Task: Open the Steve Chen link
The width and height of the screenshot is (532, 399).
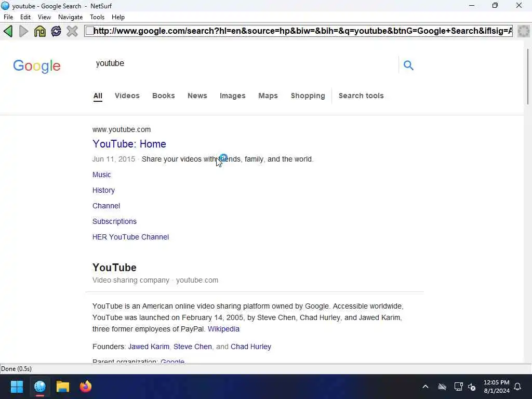Action: click(192, 347)
